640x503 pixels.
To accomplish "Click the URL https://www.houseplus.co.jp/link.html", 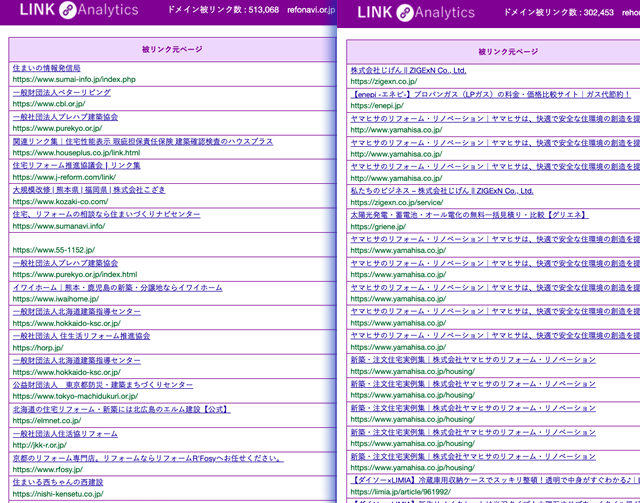I will coord(76,153).
